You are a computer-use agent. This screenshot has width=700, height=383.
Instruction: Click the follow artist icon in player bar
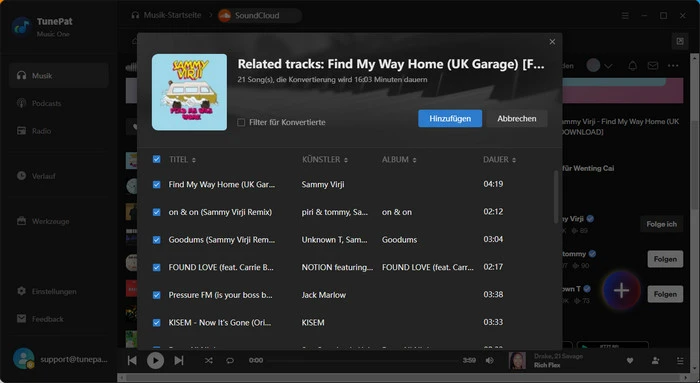[x=655, y=360]
